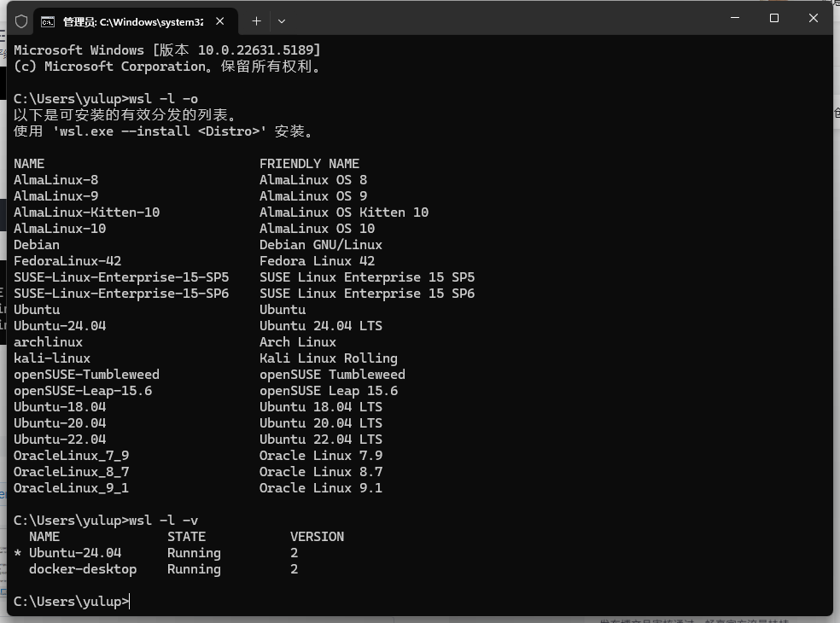Click the Debian distro name

[x=36, y=244]
